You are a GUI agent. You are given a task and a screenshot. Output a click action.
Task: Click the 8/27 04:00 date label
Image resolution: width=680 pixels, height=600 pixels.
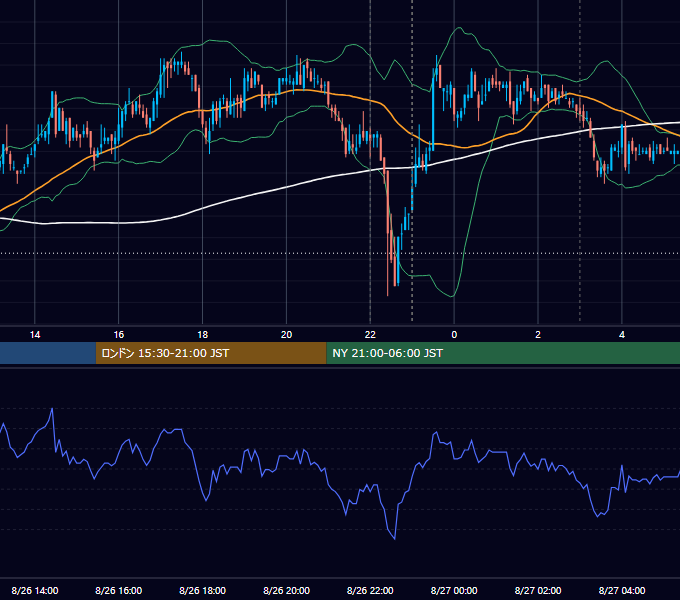622,590
